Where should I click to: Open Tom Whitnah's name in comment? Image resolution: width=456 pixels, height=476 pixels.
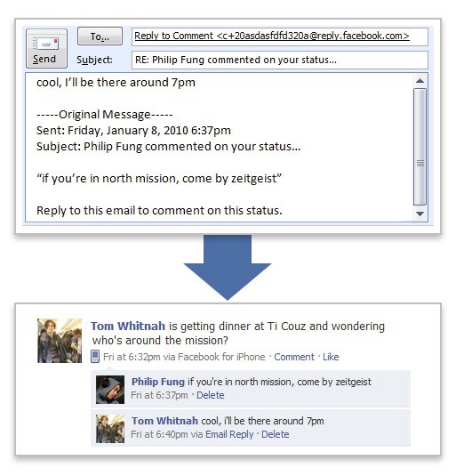164,421
